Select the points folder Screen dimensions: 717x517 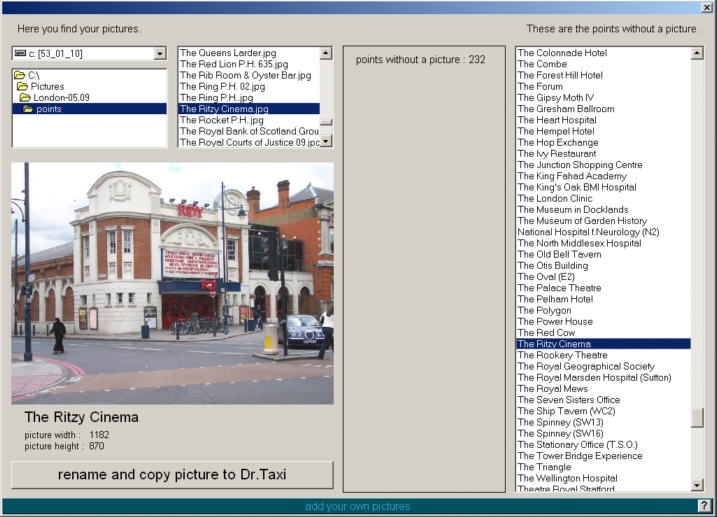48,109
